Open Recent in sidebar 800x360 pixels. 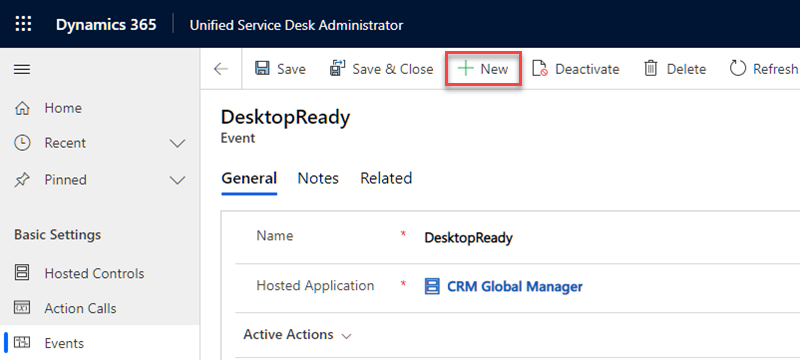(x=65, y=143)
